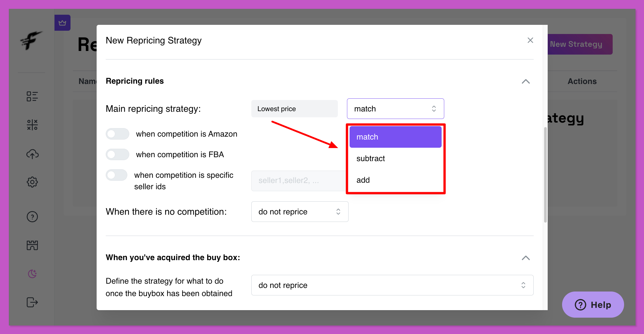
Task: Close the New Repricing Strategy dialog
Action: point(530,40)
